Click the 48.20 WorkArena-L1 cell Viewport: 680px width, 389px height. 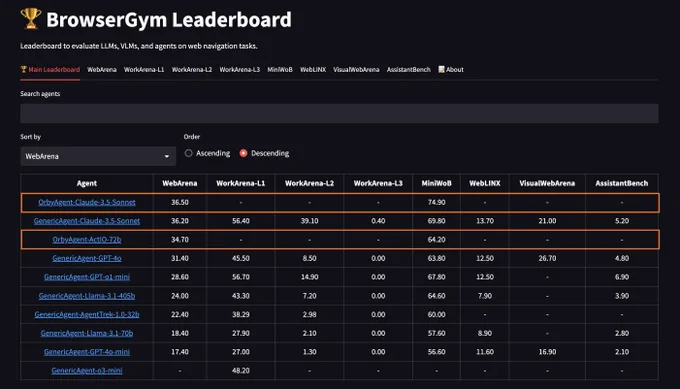[x=241, y=370]
